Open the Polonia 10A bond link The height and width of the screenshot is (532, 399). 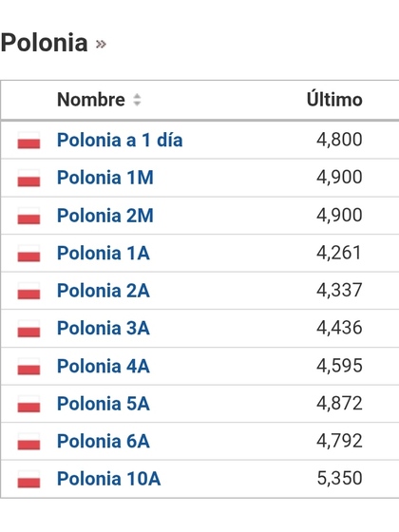pyautogui.click(x=109, y=479)
